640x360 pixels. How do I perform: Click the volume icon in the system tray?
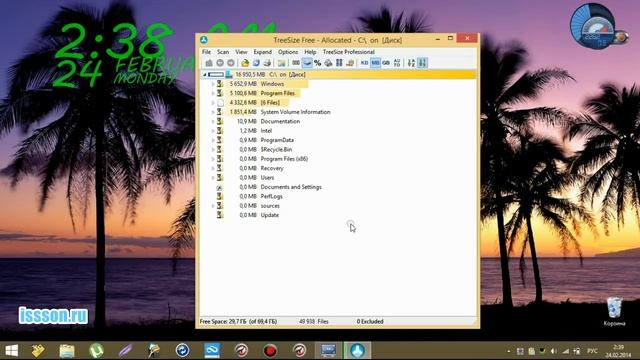coord(553,351)
